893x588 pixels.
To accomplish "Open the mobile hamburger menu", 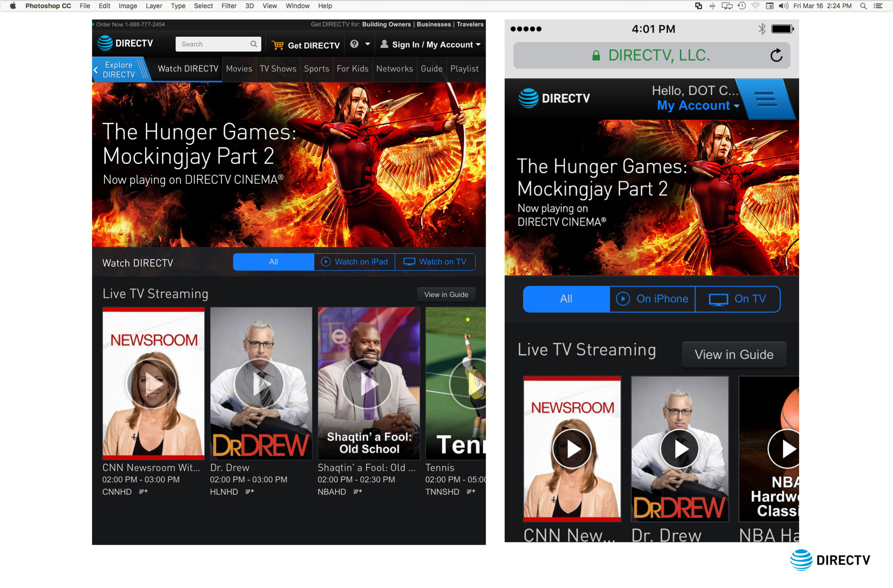I will [x=766, y=99].
